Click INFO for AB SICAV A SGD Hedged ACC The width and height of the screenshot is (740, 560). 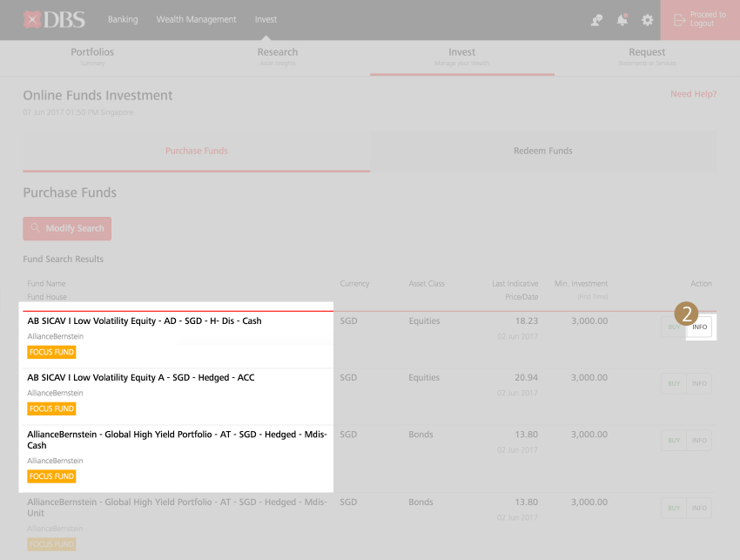tap(699, 383)
